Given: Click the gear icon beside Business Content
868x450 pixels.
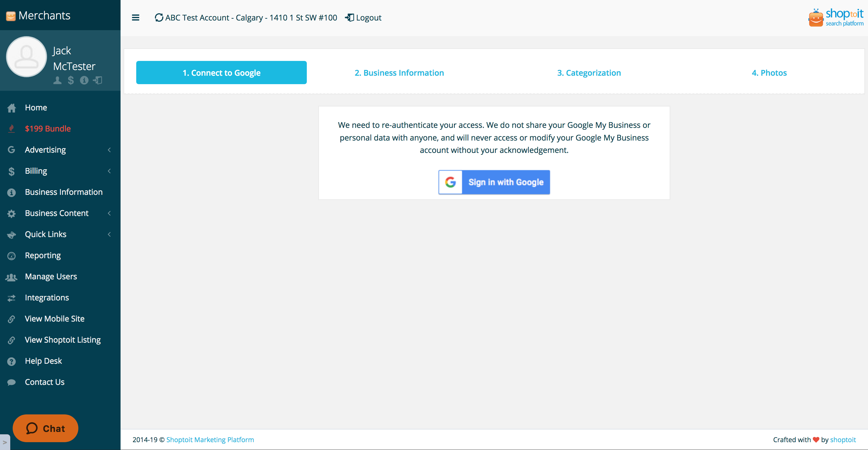Looking at the screenshot, I should pos(11,214).
